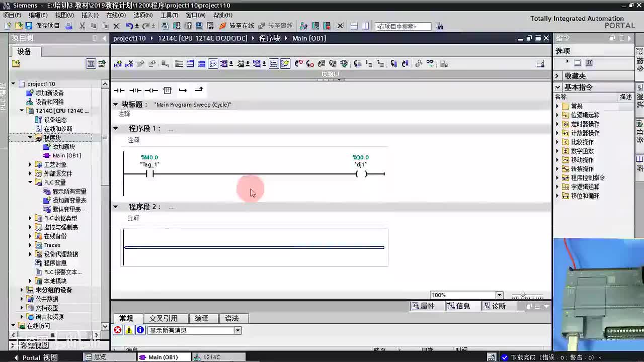The image size is (644, 362).
Task: Select 设备组态 in project tree
Action: (55, 120)
